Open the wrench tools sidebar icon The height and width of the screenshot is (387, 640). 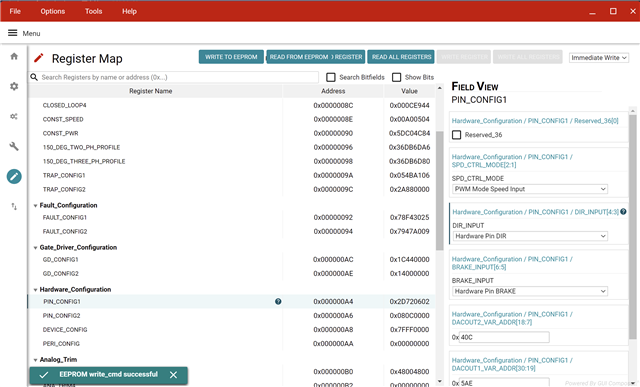(14, 146)
